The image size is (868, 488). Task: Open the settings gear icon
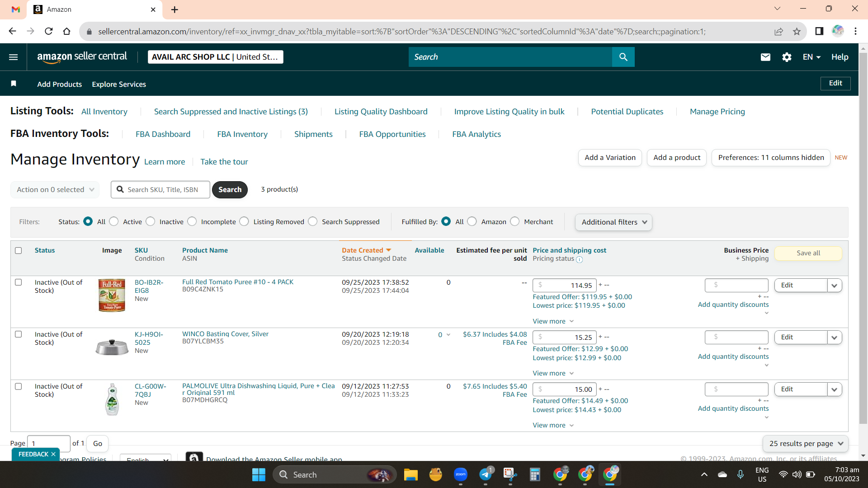point(787,57)
